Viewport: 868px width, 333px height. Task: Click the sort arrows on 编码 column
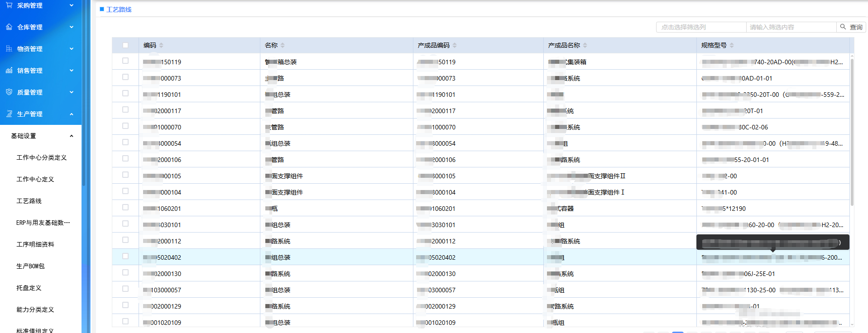[161, 45]
